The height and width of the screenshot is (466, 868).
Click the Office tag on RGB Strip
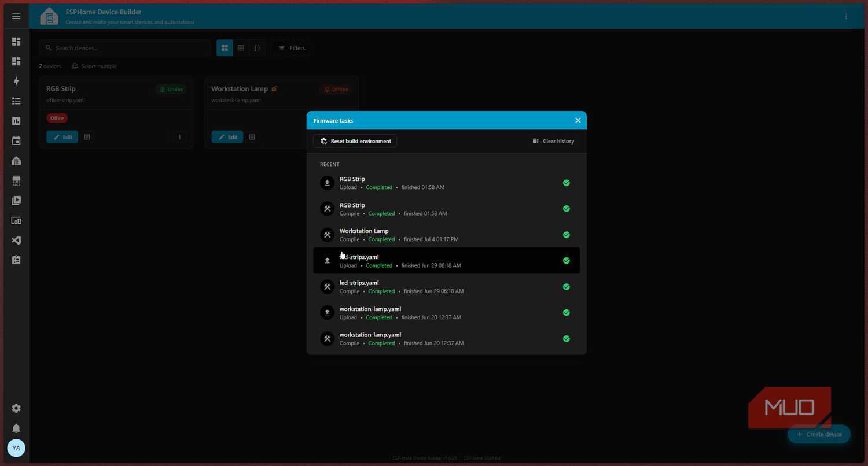[x=57, y=118]
